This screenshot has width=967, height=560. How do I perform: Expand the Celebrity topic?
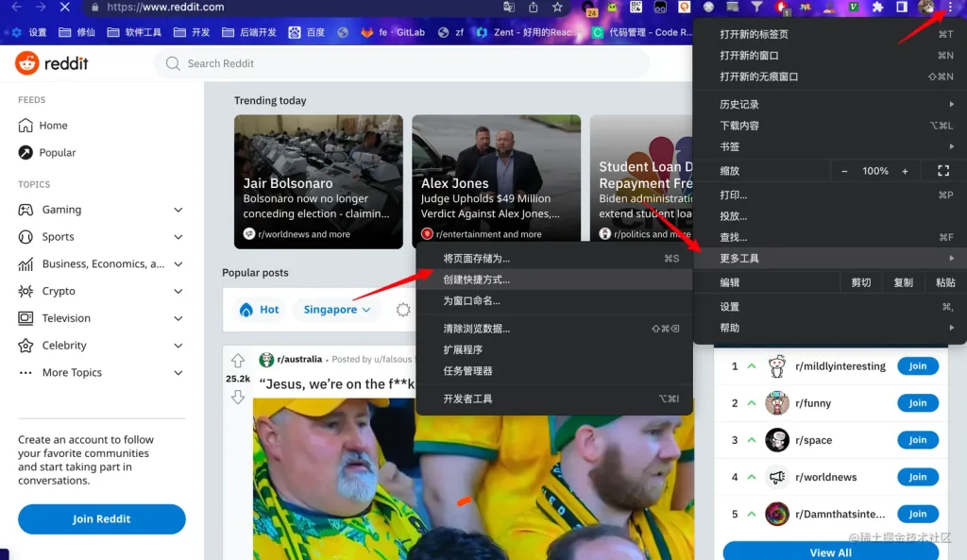[x=178, y=346]
